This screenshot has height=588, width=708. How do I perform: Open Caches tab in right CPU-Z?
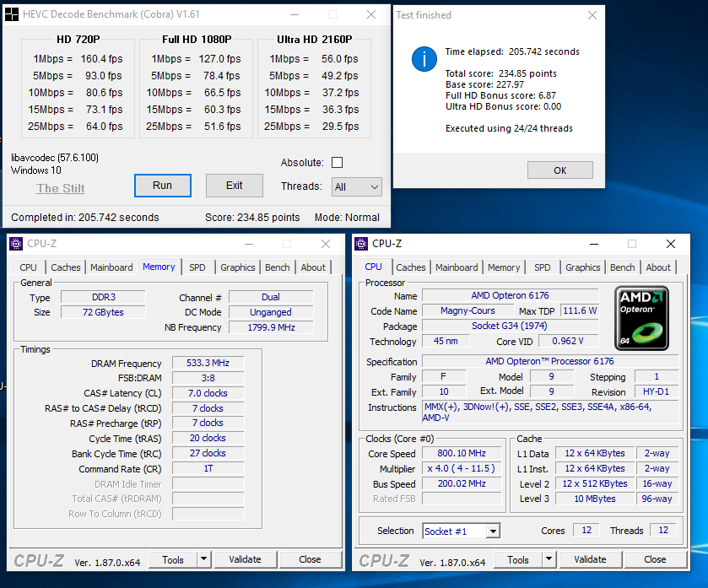pos(411,267)
